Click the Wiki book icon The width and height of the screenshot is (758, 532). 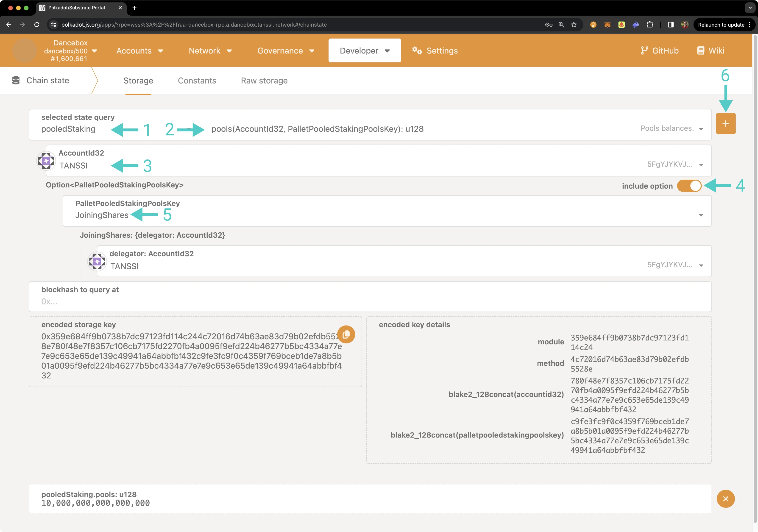(x=700, y=50)
